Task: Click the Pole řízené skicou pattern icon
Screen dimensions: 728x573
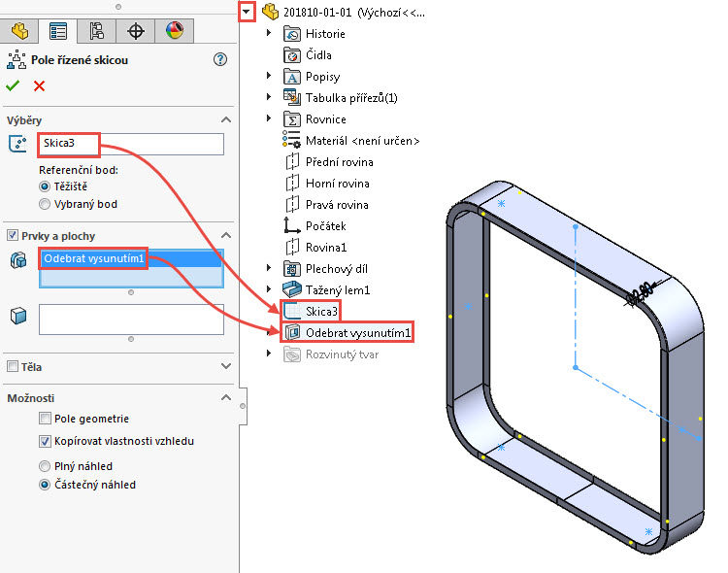Action: [x=17, y=60]
